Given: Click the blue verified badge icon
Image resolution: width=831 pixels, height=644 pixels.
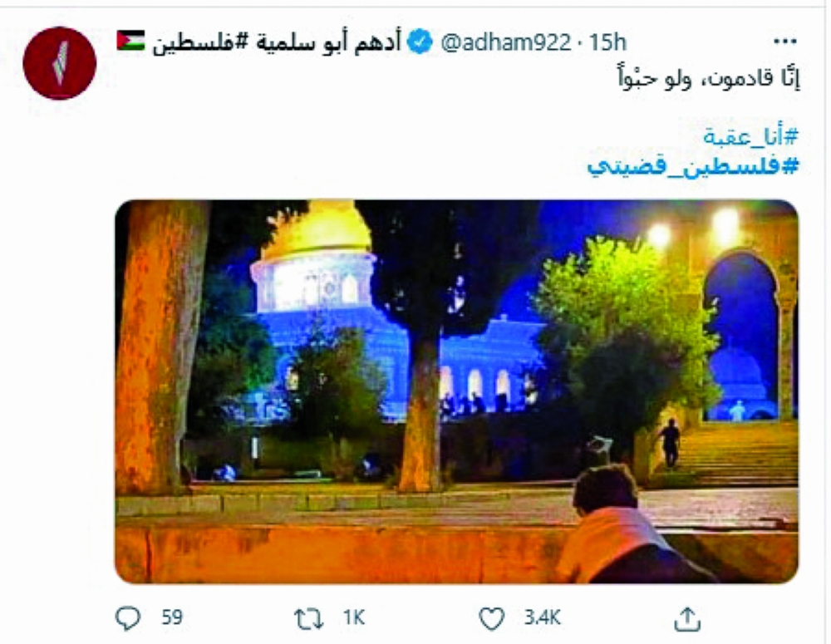Looking at the screenshot, I should (420, 42).
